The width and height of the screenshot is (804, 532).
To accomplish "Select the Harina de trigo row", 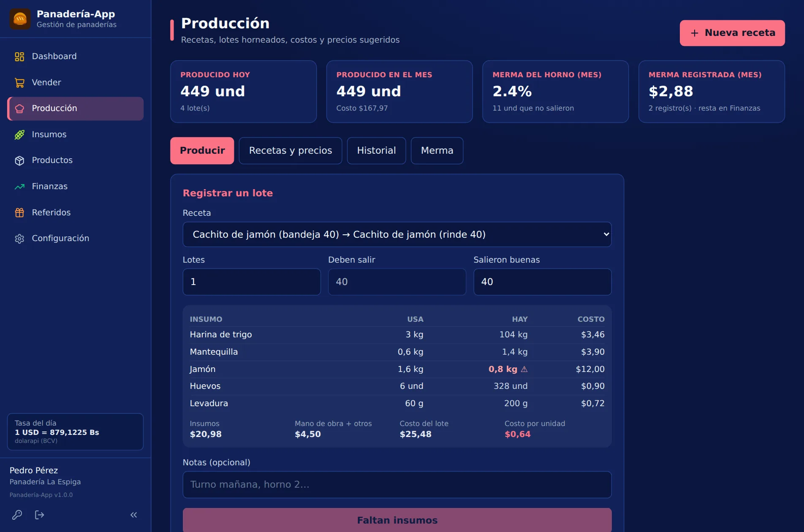I will 397,335.
